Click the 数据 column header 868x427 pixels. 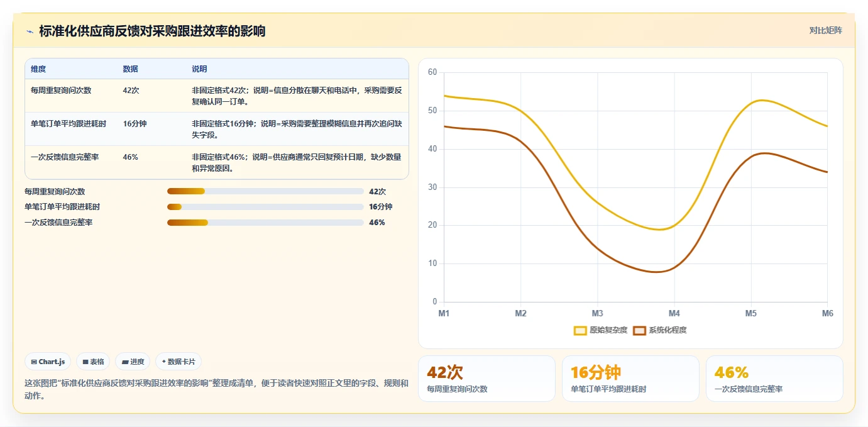(131, 69)
